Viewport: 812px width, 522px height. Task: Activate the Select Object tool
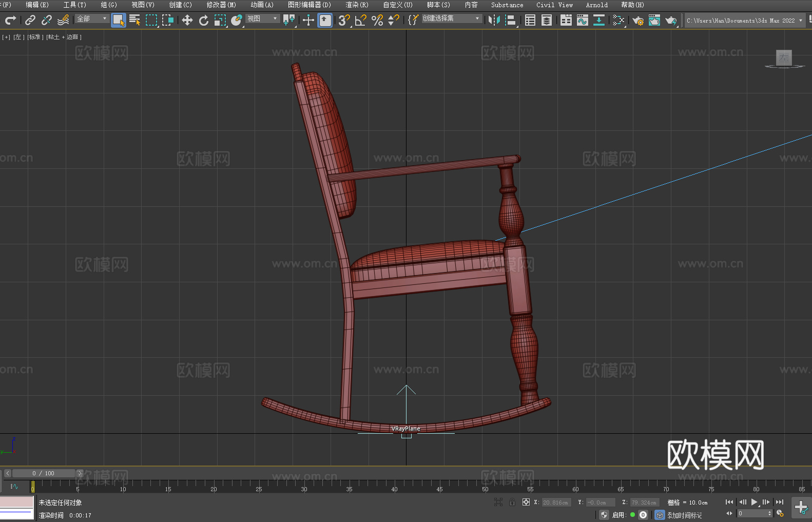click(x=119, y=20)
